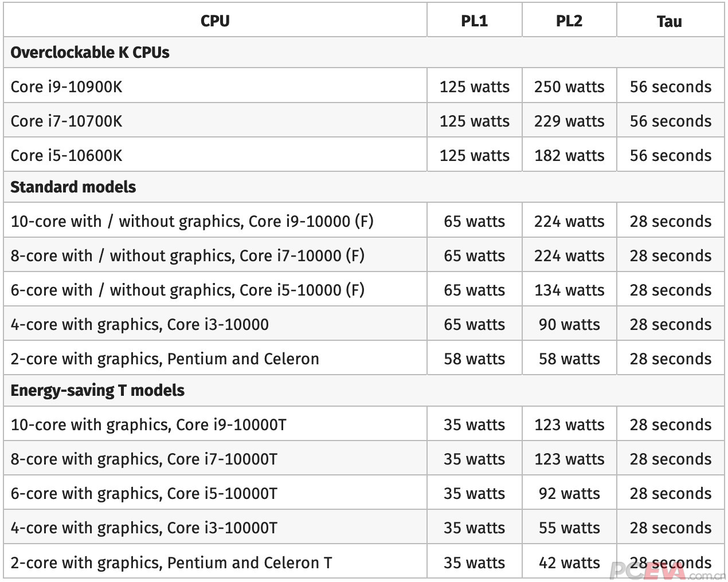Click the Core i9-10000T row label
This screenshot has width=728, height=582.
click(148, 425)
